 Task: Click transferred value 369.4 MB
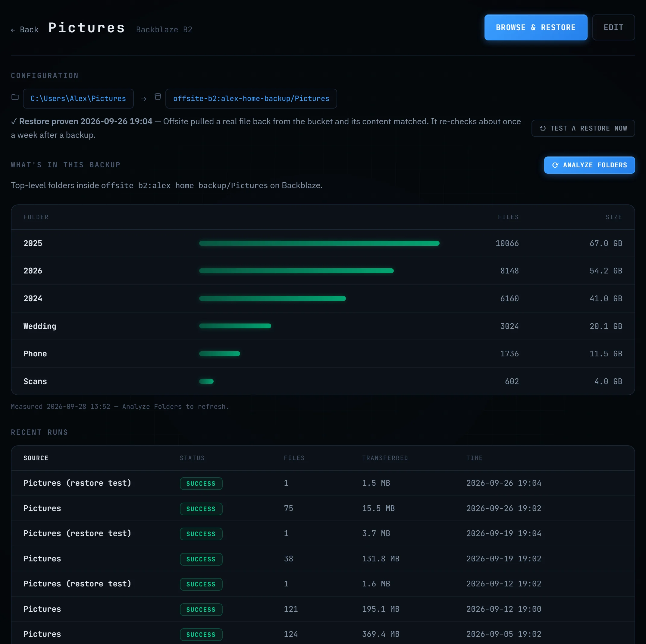(381, 634)
